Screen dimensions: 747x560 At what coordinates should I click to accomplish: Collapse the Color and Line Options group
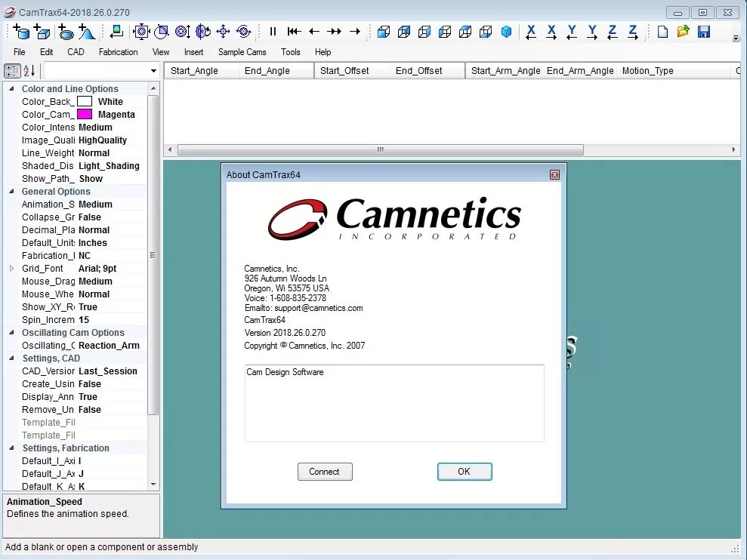click(11, 88)
